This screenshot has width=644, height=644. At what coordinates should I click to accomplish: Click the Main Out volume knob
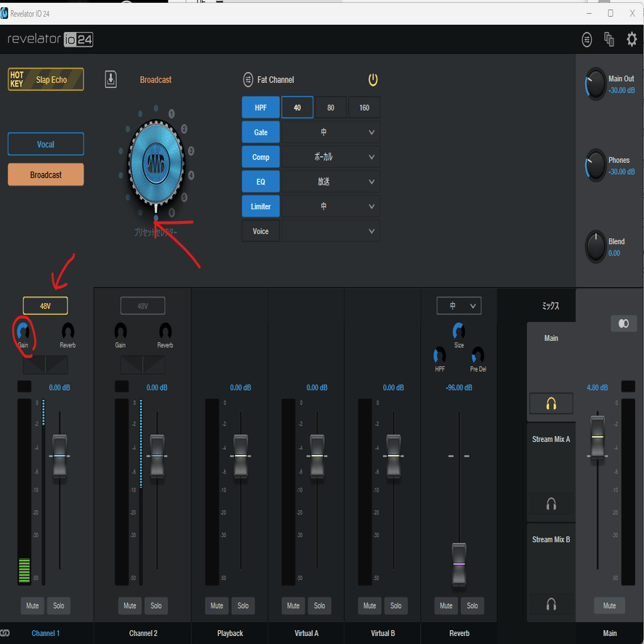pos(595,84)
